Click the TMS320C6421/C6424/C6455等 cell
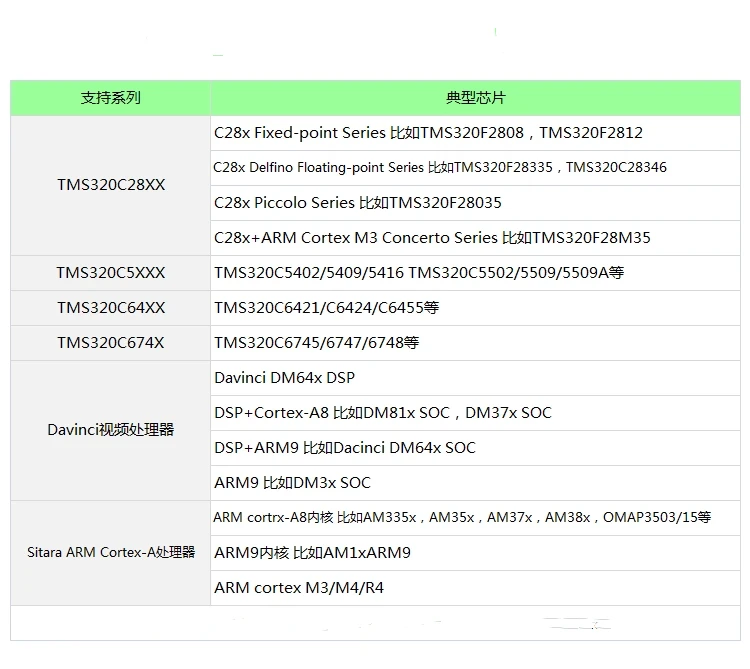This screenshot has width=750, height=669. (x=475, y=308)
